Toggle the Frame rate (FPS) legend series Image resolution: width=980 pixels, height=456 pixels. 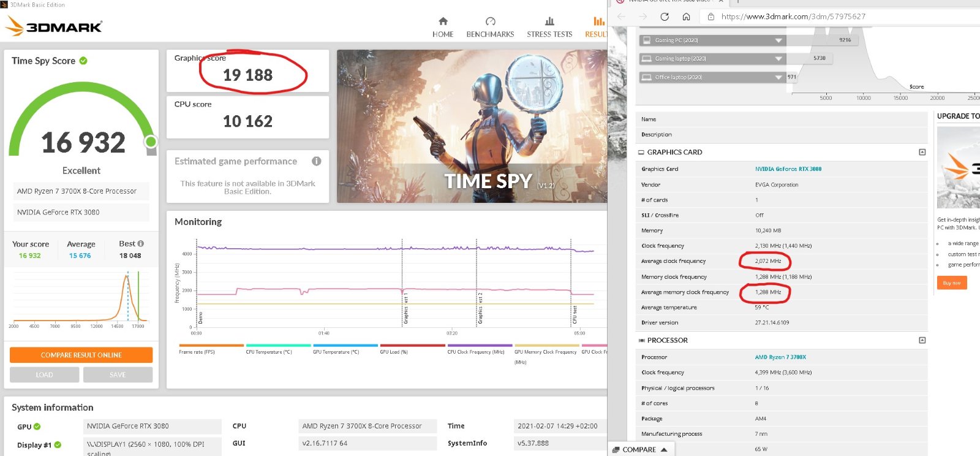tap(211, 349)
